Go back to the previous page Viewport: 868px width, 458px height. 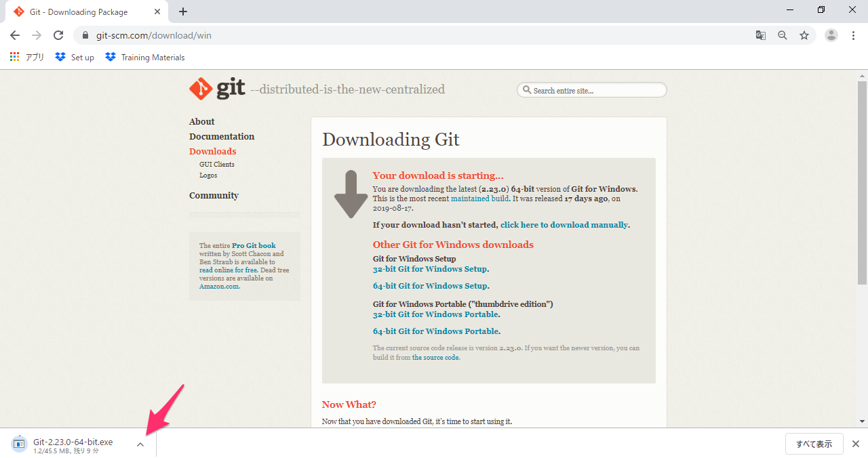click(15, 35)
